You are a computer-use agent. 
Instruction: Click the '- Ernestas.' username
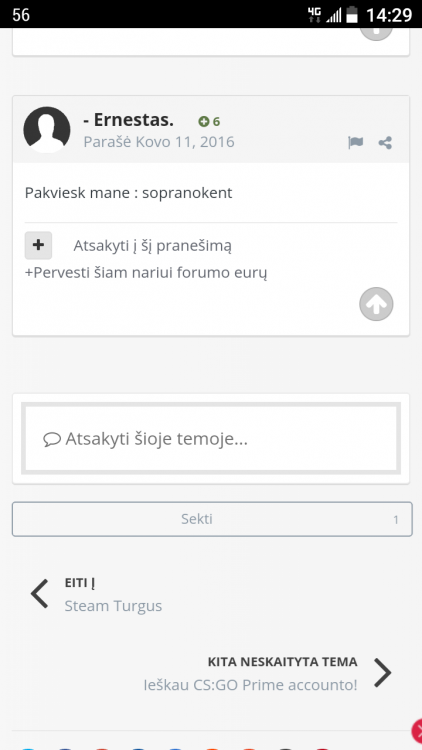pos(128,120)
